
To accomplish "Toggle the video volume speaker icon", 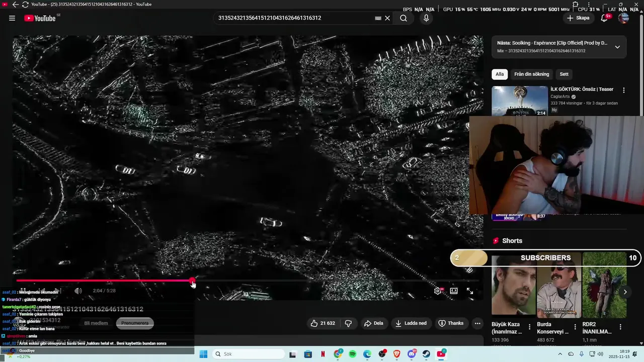I will pyautogui.click(x=78, y=291).
